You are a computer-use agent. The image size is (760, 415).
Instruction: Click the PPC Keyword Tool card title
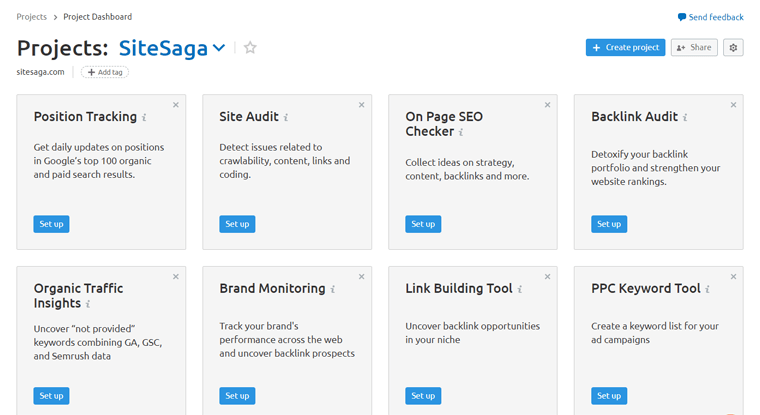click(x=646, y=288)
